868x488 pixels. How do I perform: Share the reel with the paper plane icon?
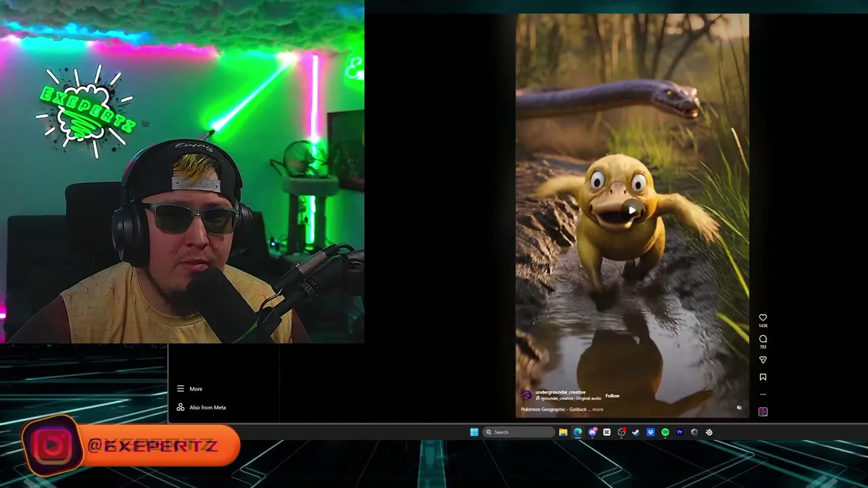point(763,360)
